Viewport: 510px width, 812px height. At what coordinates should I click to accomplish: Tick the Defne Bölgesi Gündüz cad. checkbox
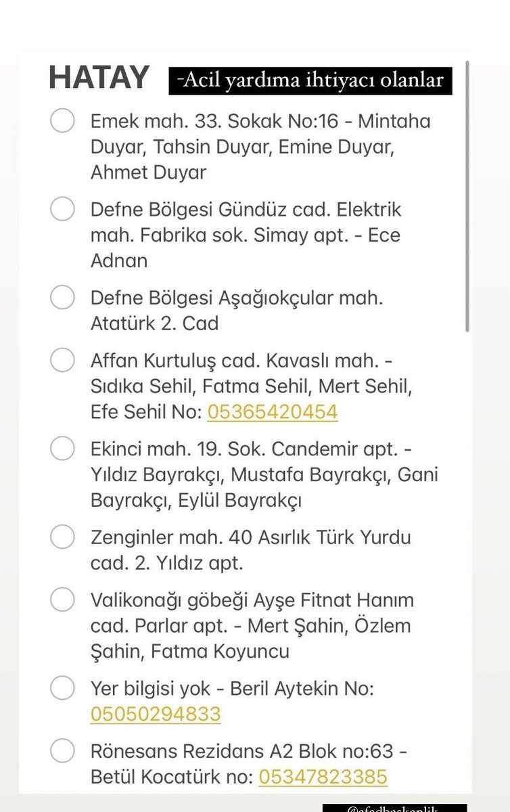[62, 209]
